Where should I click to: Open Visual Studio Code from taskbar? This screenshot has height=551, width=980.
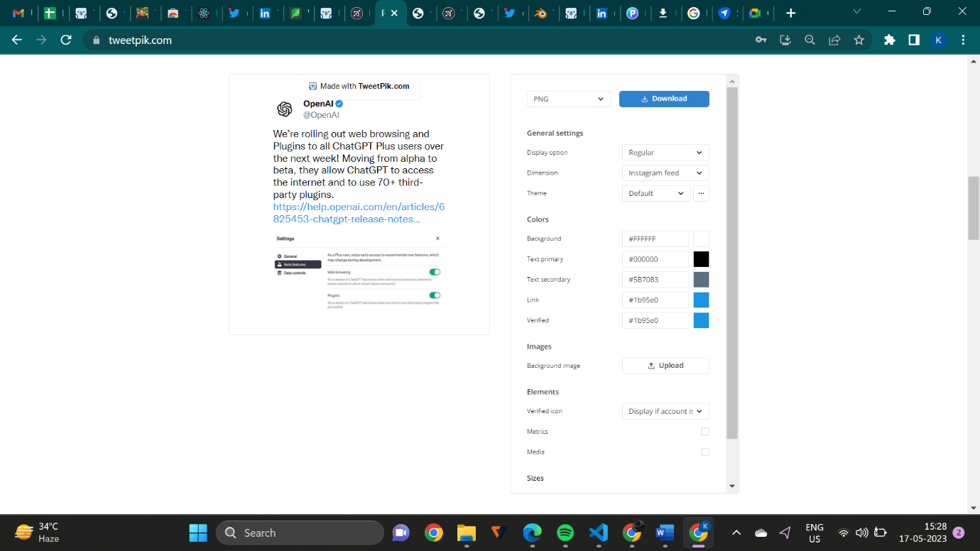coord(599,533)
